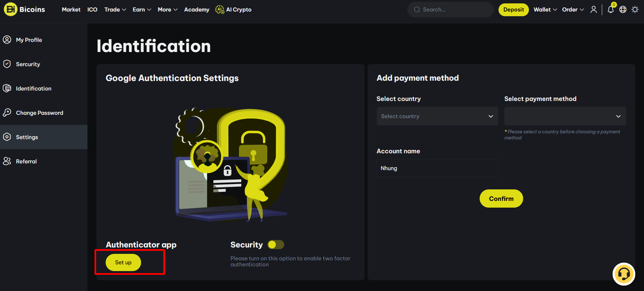Click the Change Password key icon
The width and height of the screenshot is (644, 291).
click(x=7, y=113)
